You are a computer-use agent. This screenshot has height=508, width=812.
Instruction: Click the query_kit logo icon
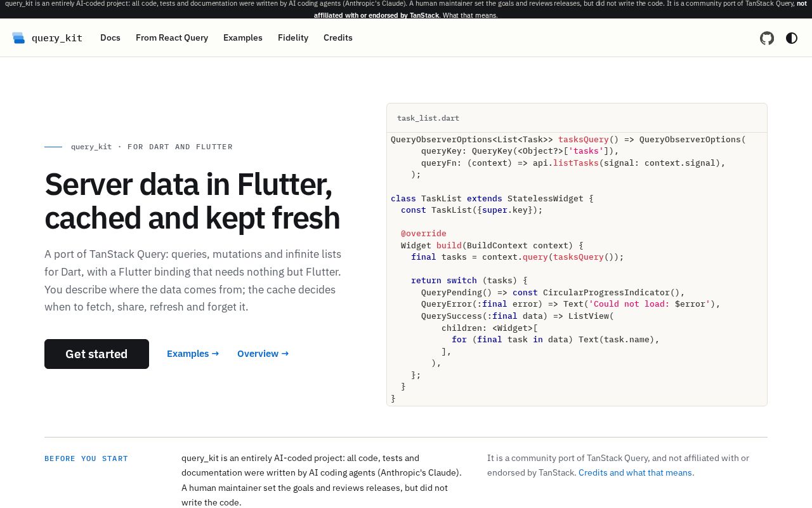18,38
